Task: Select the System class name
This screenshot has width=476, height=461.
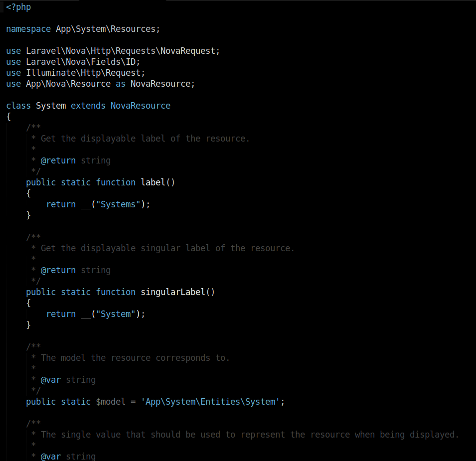Action: coord(50,105)
